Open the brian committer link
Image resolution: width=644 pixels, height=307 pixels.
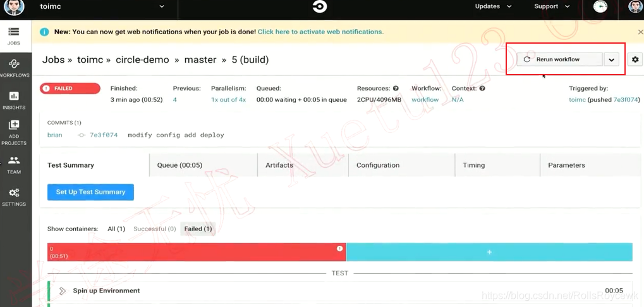coord(55,135)
